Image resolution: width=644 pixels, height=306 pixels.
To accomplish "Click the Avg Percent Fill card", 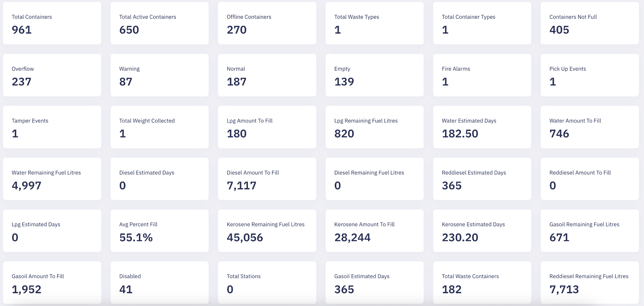I will 160,230.
